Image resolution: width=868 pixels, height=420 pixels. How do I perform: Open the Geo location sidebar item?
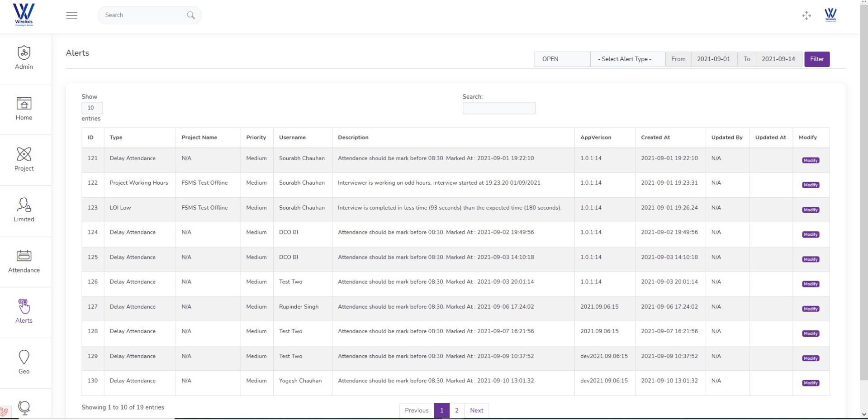pos(24,363)
